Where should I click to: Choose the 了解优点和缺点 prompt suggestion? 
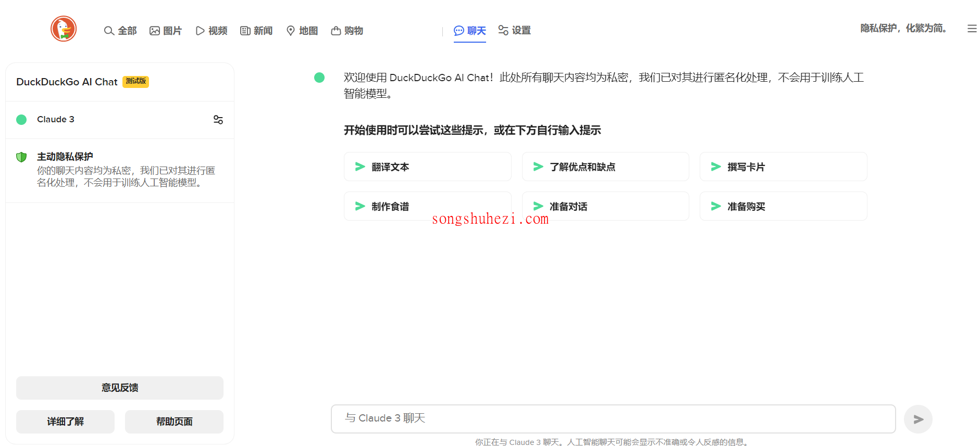[x=605, y=167]
